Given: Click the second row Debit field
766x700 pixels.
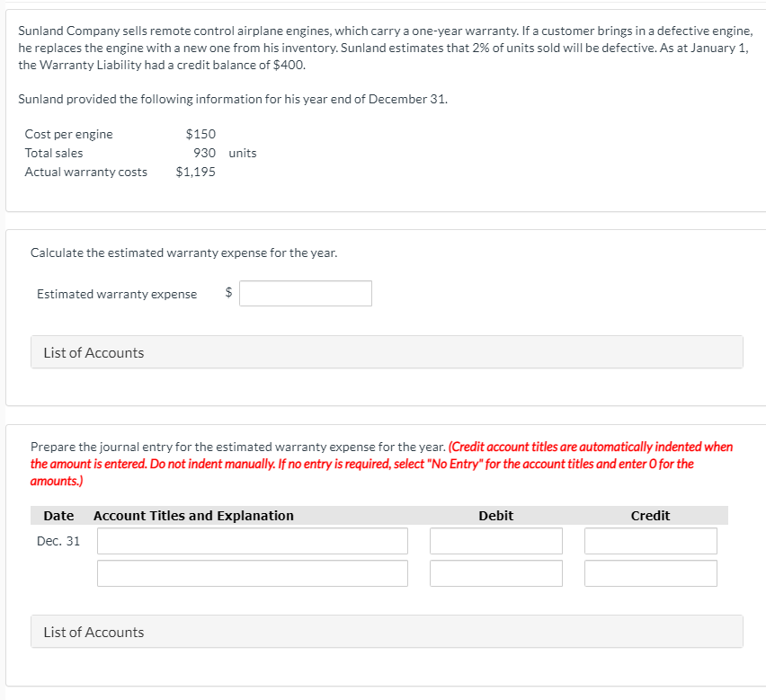Looking at the screenshot, I should click(496, 573).
